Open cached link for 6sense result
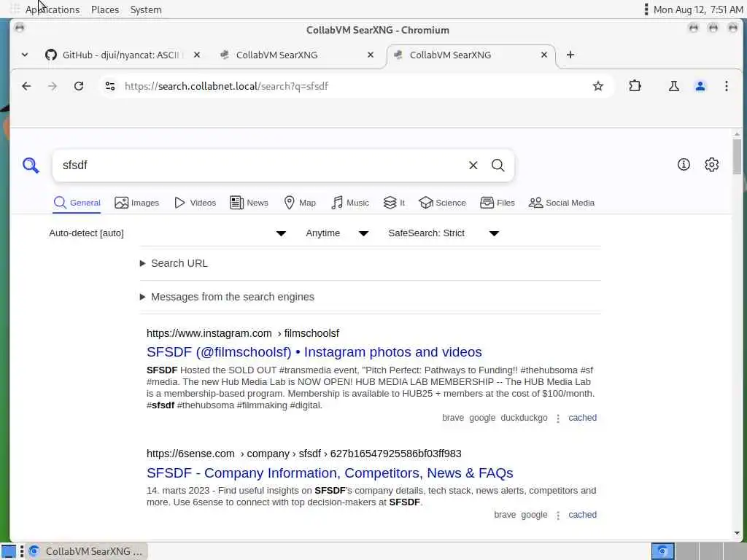Screen dimensions: 747x560 pyautogui.click(x=582, y=515)
